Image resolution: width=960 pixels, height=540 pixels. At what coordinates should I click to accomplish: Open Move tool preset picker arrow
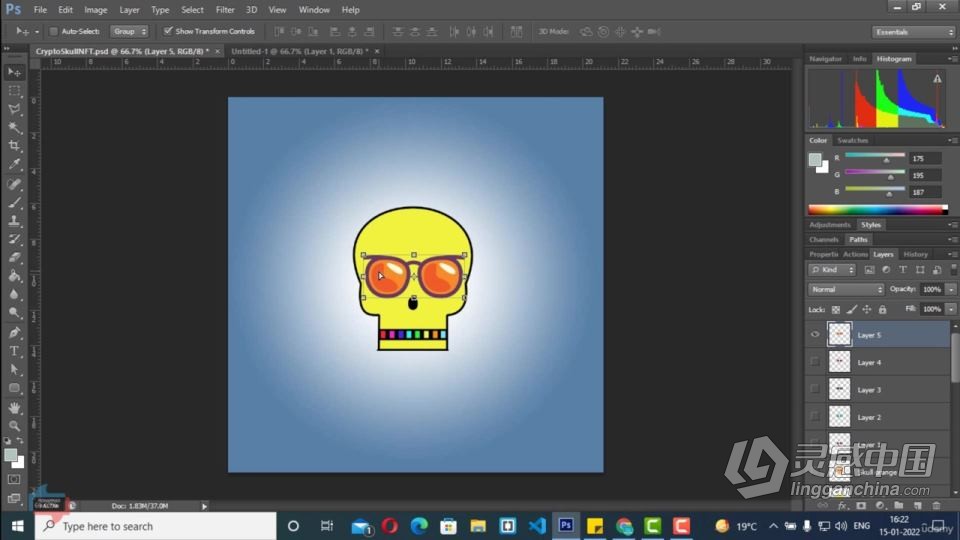(37, 31)
